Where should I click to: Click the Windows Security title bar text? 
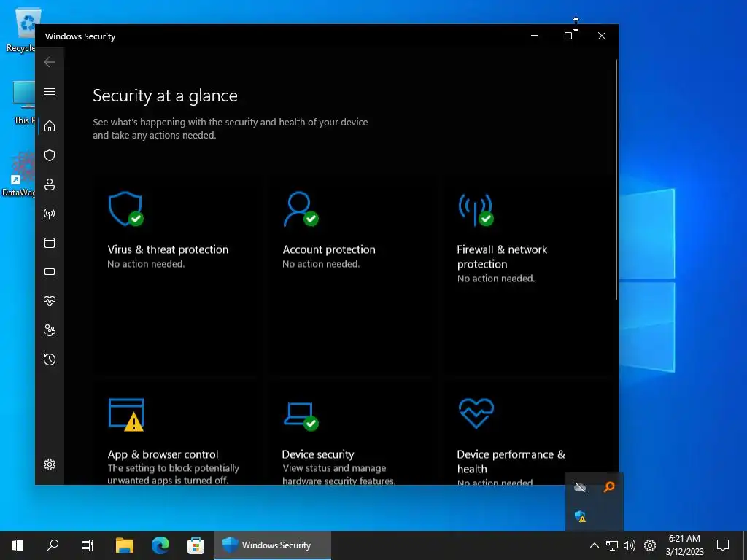pyautogui.click(x=80, y=36)
